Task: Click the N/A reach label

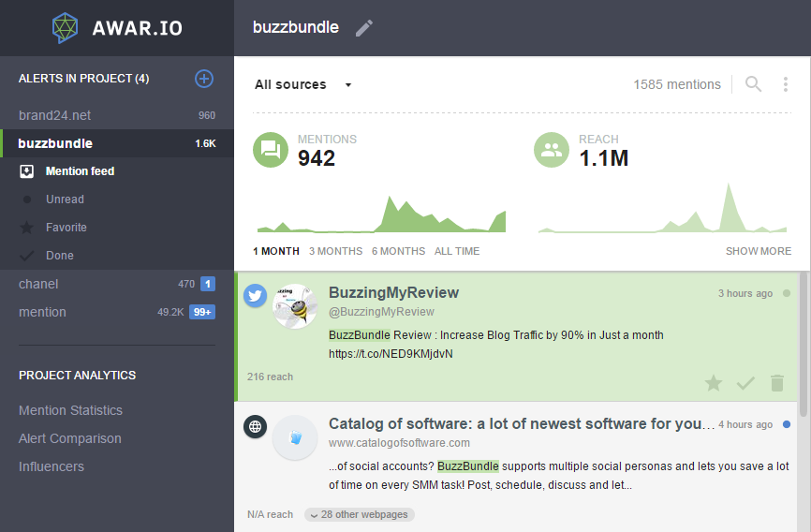Action: [270, 514]
